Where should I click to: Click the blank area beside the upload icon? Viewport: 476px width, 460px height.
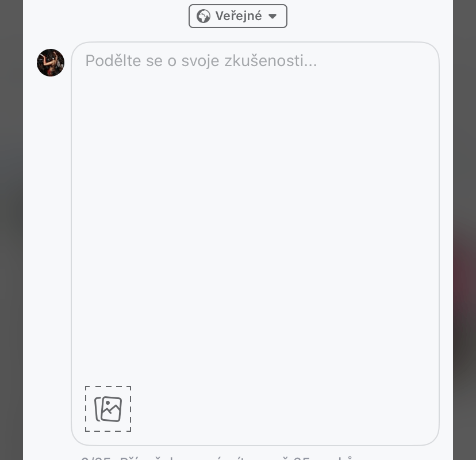[273, 409]
